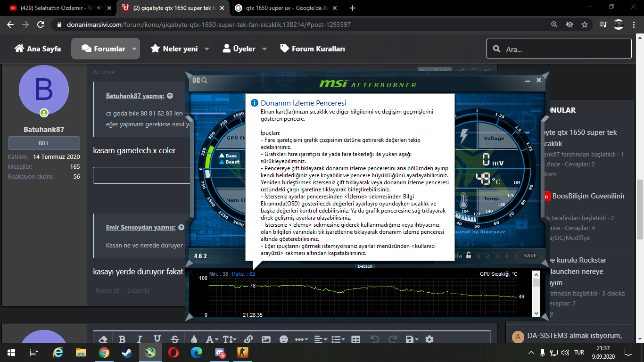
Task: Click the Boost clock legend marker
Action: tap(222, 162)
